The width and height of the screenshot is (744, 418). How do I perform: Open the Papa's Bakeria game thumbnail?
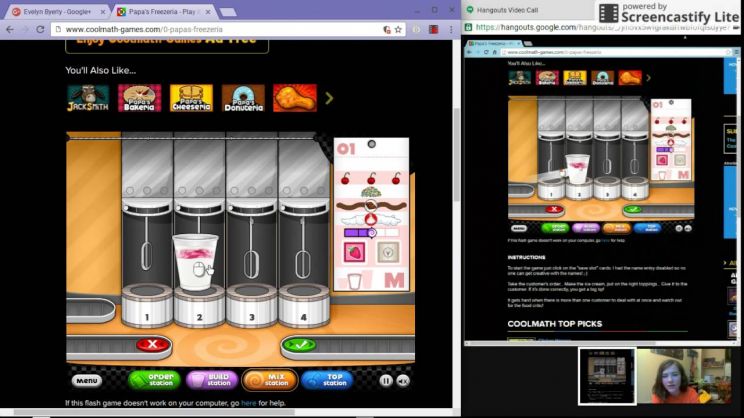pyautogui.click(x=140, y=98)
